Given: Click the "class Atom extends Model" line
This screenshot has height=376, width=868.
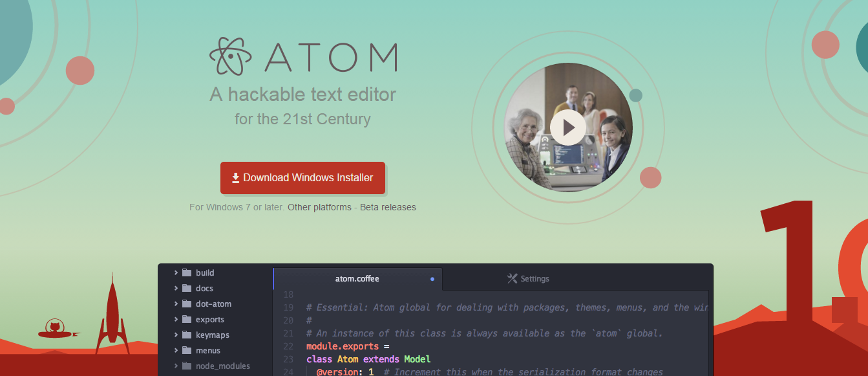Looking at the screenshot, I should [368, 359].
